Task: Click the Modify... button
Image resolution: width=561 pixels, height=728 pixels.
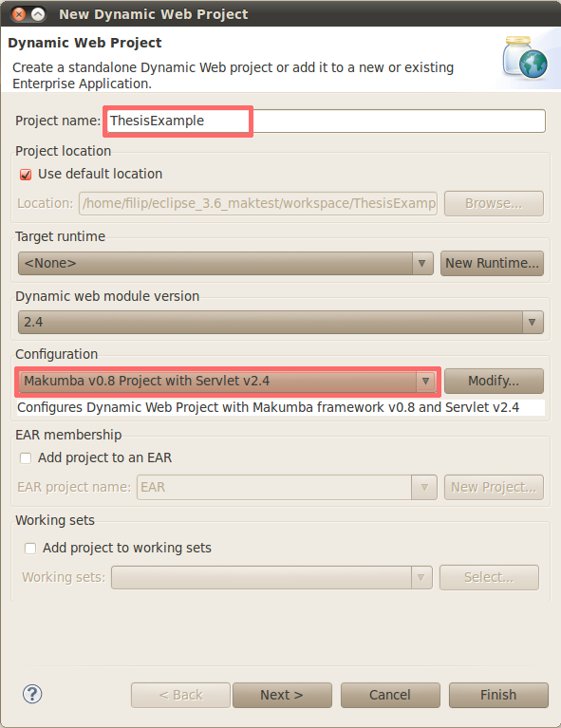Action: [x=494, y=382]
